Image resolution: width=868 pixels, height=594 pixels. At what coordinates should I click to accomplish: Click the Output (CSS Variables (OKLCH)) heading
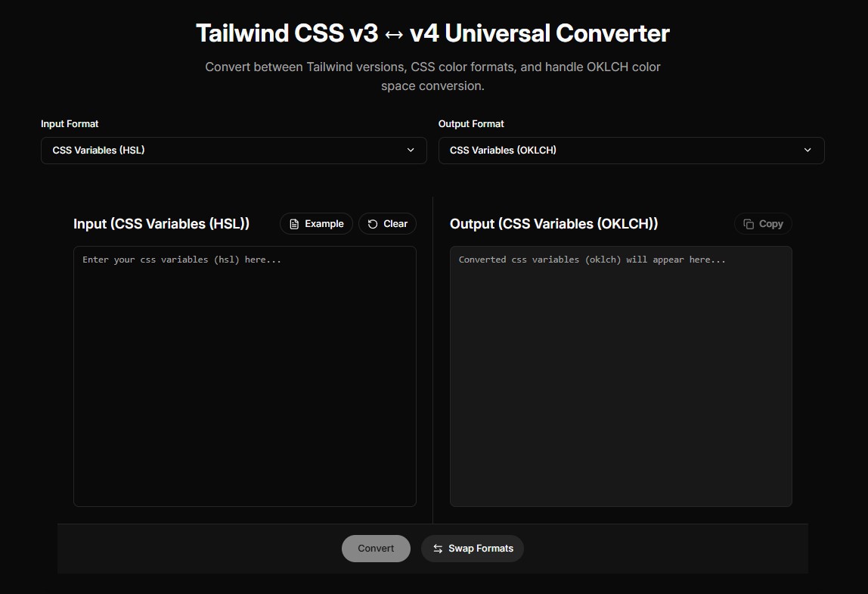(553, 224)
